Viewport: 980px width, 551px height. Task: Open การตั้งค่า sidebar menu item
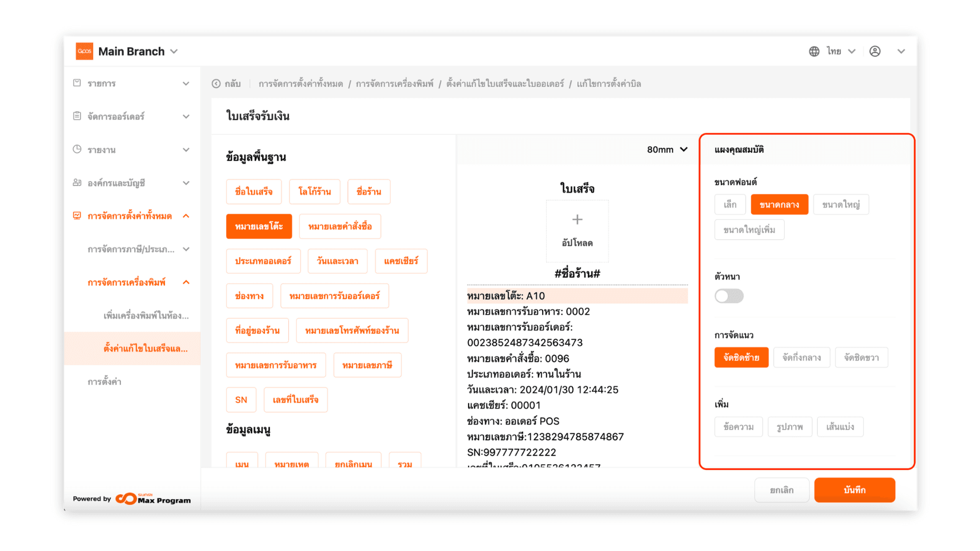point(104,382)
